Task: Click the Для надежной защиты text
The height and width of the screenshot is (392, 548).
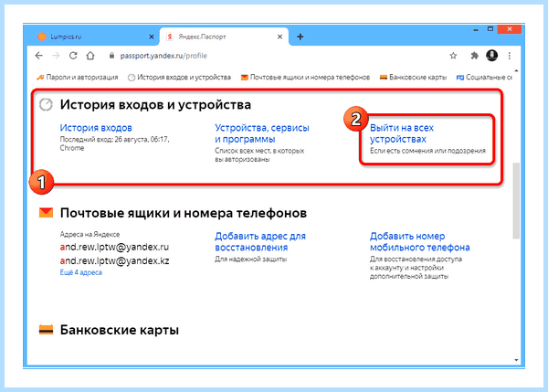Action: [251, 260]
